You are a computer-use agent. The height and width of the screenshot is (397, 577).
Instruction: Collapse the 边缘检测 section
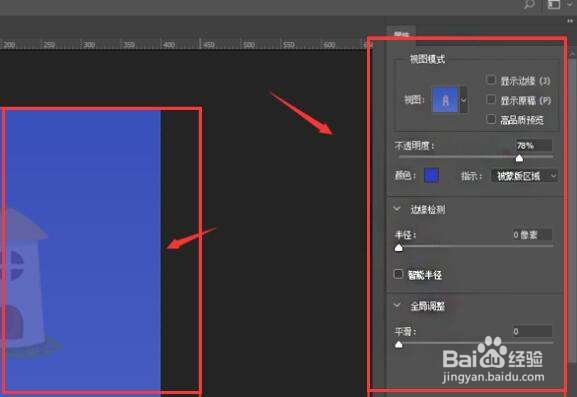(397, 209)
